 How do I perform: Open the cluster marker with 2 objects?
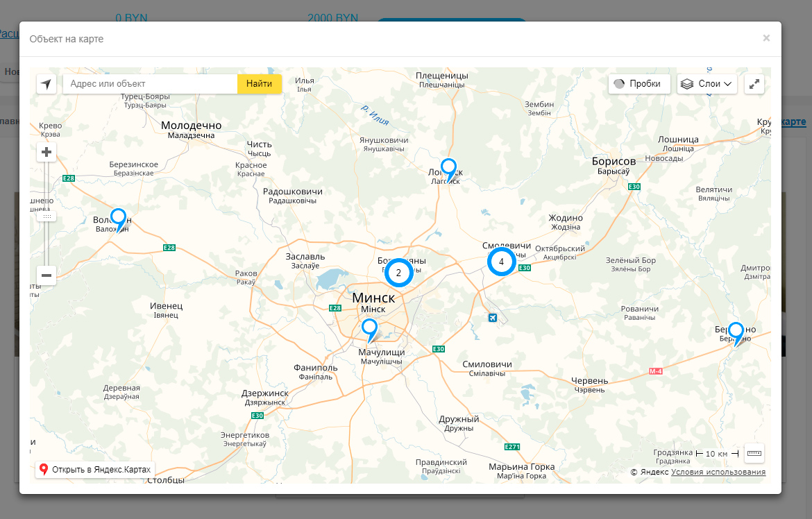(x=398, y=273)
